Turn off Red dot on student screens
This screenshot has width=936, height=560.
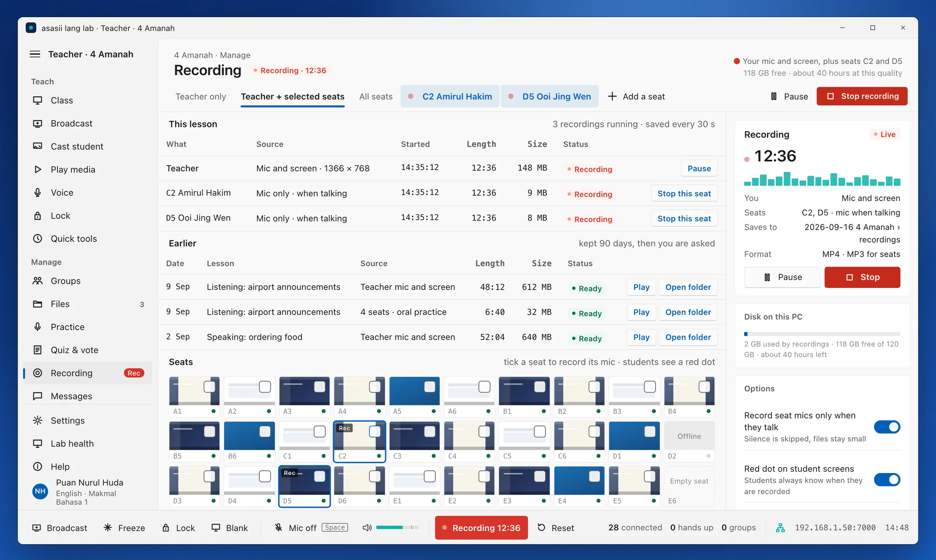coord(887,480)
